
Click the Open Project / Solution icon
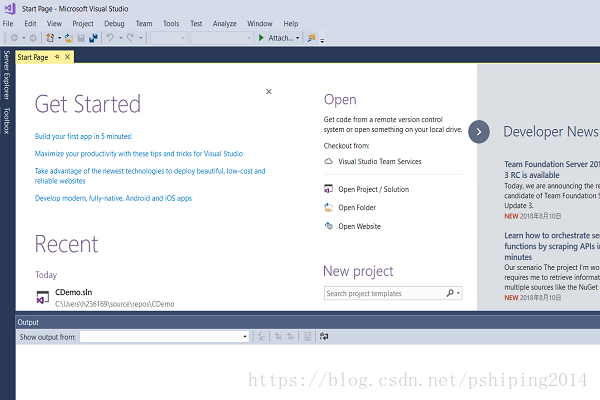click(x=328, y=189)
